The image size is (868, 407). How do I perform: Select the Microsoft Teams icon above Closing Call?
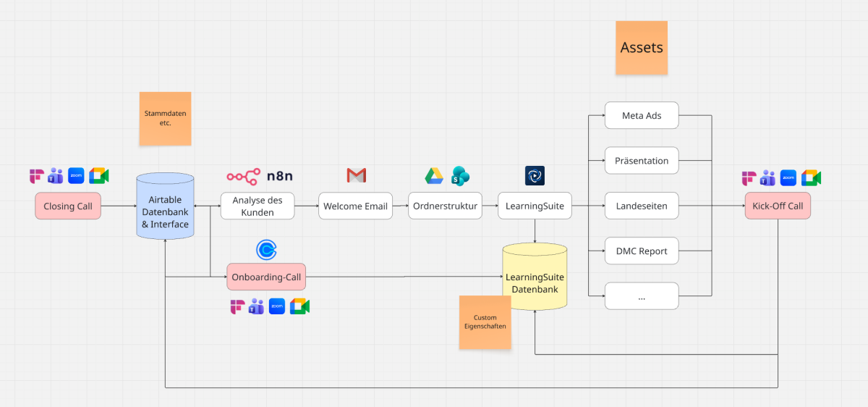click(56, 176)
